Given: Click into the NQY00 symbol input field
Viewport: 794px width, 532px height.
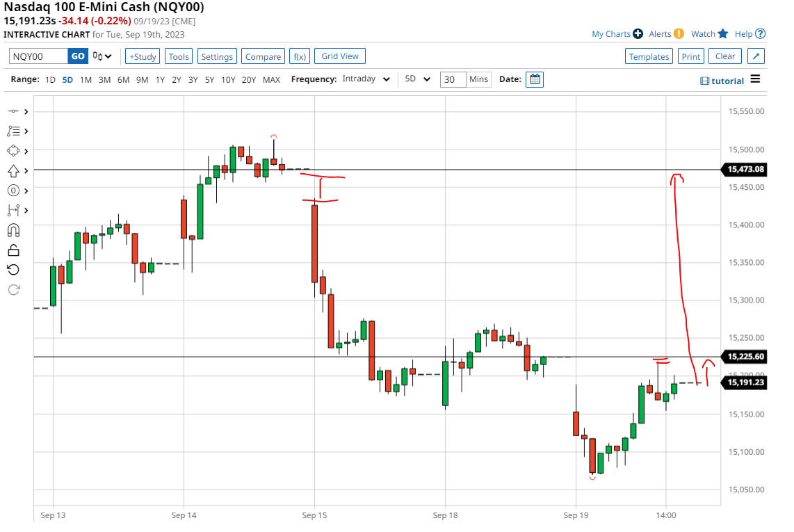Looking at the screenshot, I should [x=38, y=56].
